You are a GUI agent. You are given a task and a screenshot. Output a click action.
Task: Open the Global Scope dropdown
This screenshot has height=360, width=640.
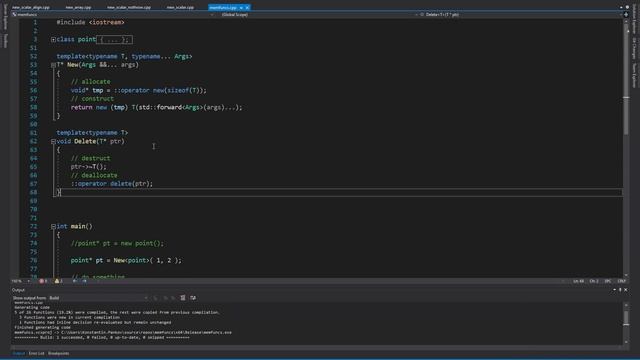click(318, 15)
